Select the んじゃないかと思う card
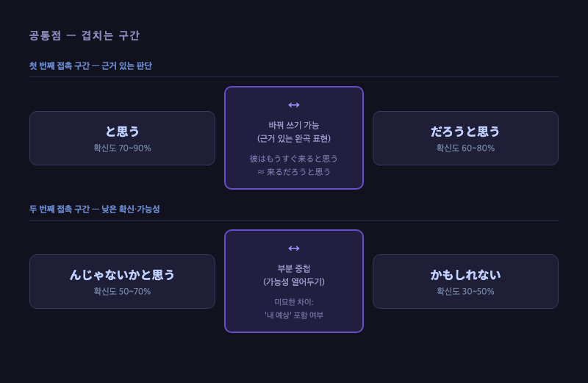The height and width of the screenshot is (383, 588). click(122, 282)
